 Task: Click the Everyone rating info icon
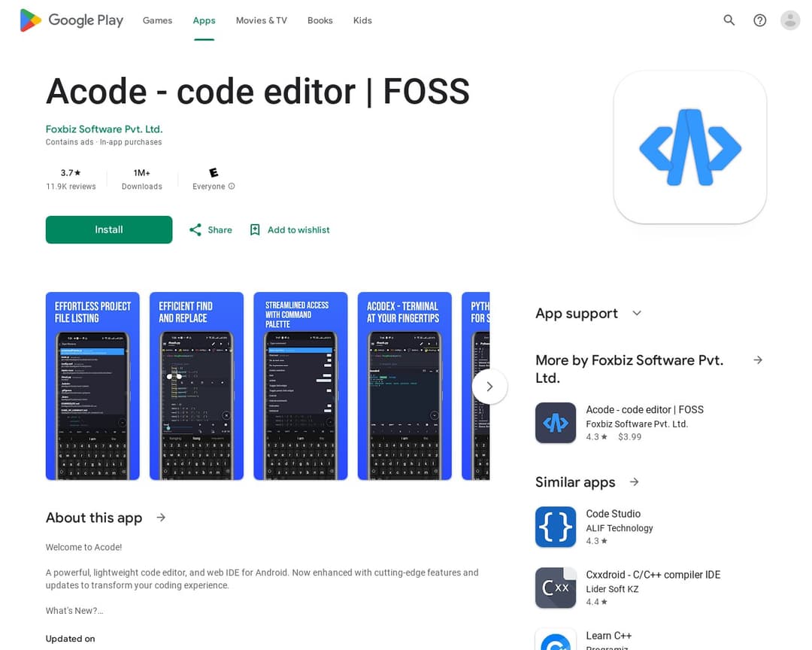232,187
